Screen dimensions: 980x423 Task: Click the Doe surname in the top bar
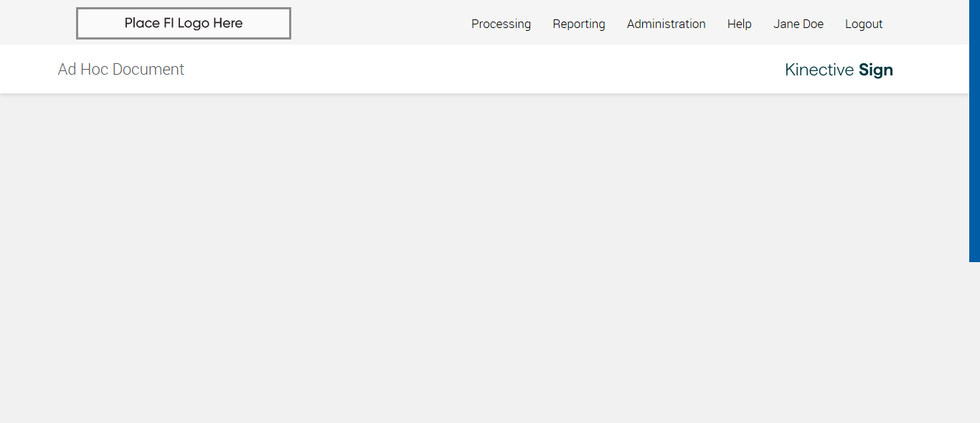pyautogui.click(x=812, y=24)
